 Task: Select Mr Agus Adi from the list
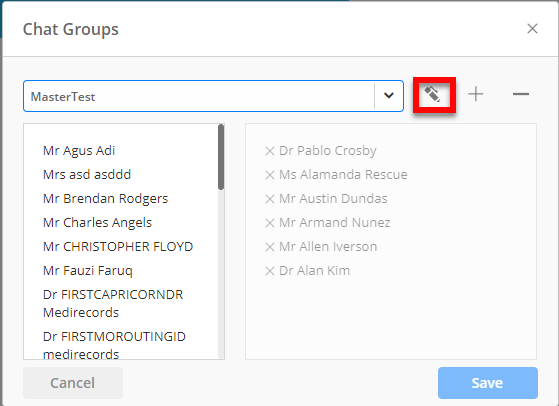[x=79, y=151]
